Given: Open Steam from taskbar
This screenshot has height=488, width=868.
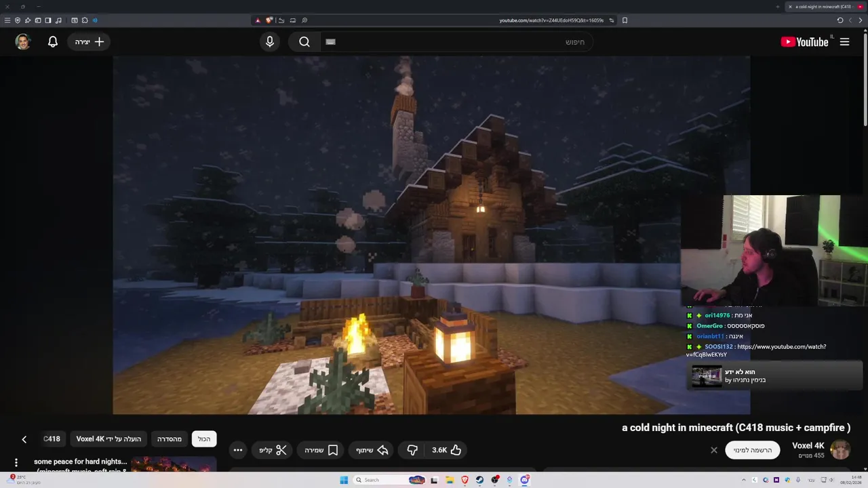Looking at the screenshot, I should [x=479, y=480].
